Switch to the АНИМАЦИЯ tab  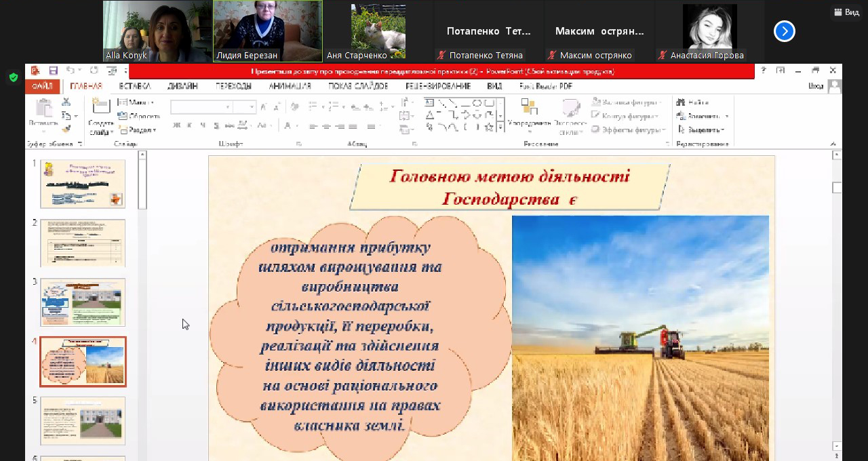click(x=290, y=86)
